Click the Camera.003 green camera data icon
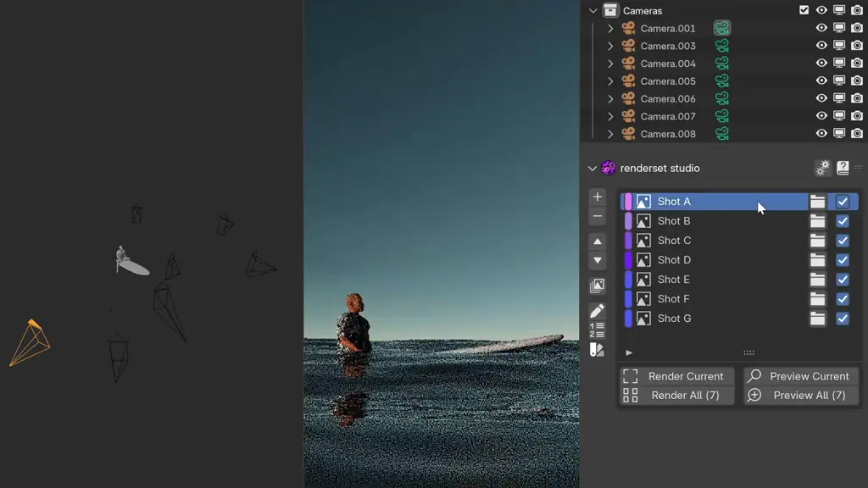The height and width of the screenshot is (488, 868). (x=722, y=46)
